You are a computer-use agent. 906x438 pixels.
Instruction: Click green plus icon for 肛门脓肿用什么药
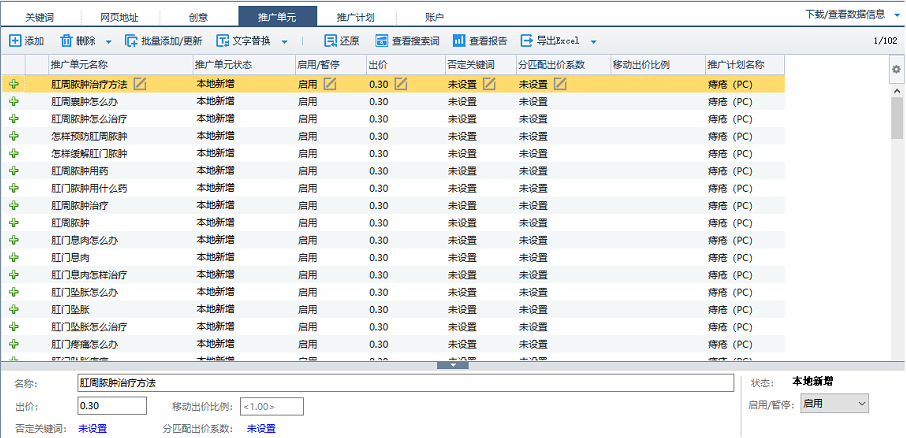tap(14, 188)
